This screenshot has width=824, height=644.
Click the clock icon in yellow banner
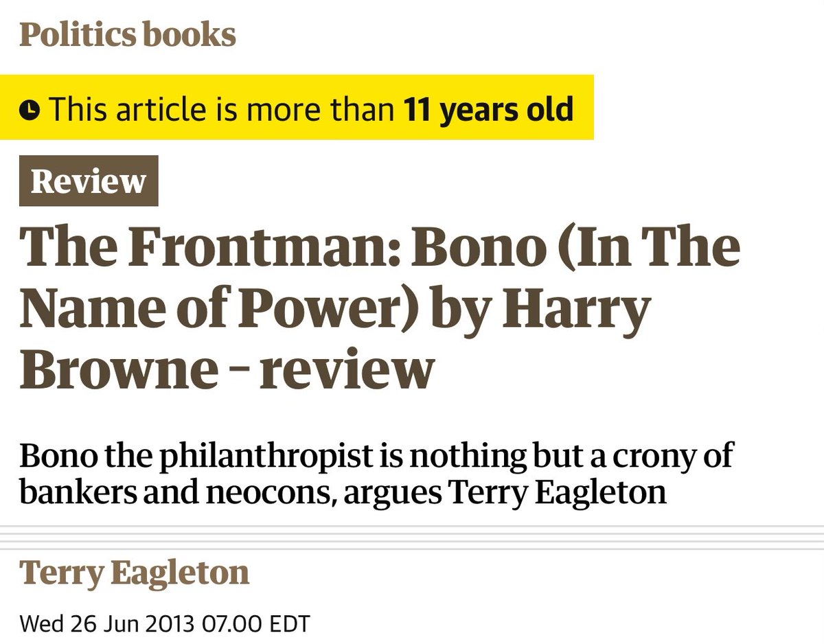29,110
